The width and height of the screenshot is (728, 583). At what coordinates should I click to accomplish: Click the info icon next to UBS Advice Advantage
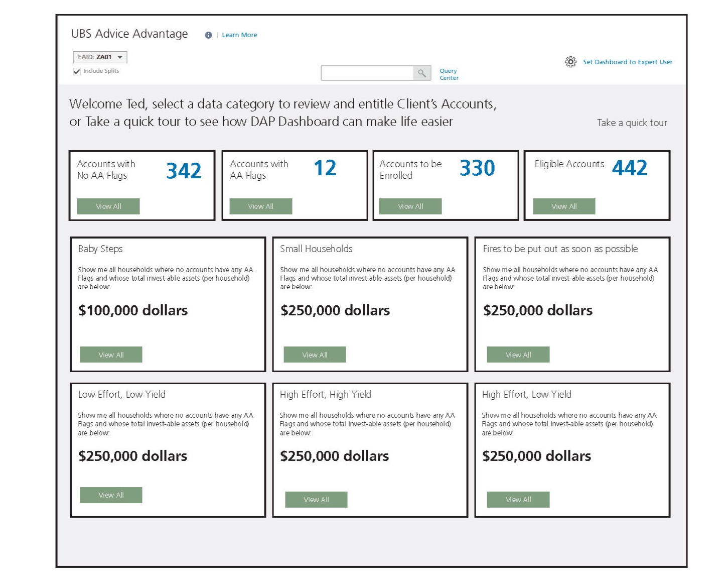point(209,35)
